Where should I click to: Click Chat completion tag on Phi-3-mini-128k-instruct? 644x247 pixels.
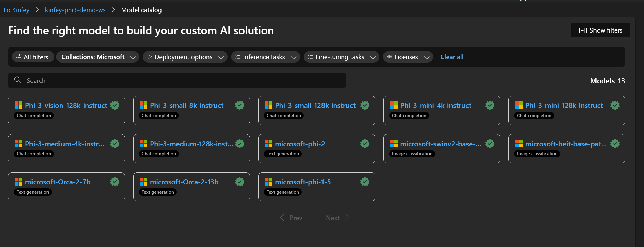click(534, 116)
